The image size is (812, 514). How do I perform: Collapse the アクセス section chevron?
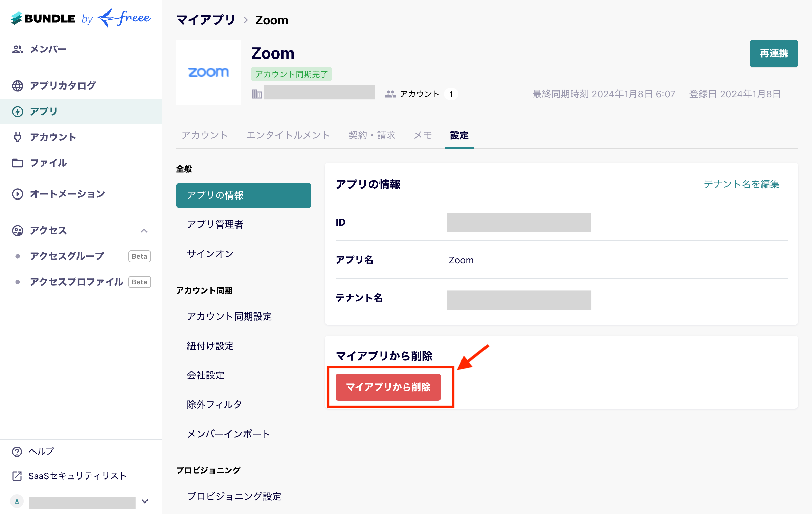[x=144, y=231]
